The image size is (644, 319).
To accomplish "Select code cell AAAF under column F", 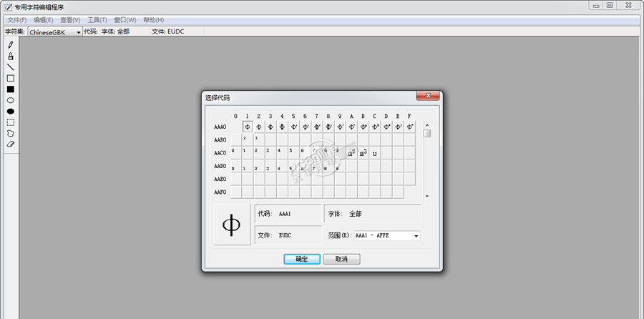I will (x=409, y=127).
